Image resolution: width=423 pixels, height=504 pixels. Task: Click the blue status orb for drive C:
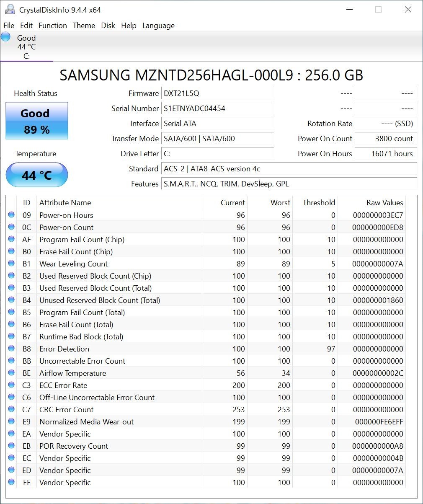(x=5, y=36)
